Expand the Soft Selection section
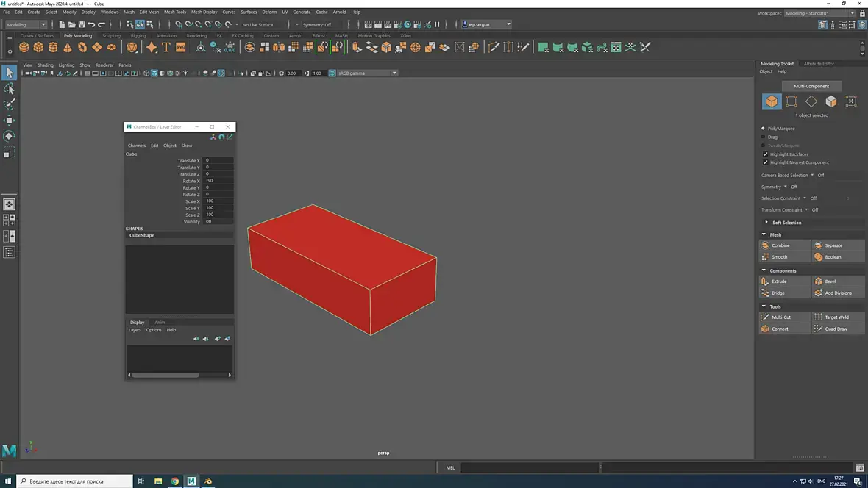The height and width of the screenshot is (488, 868). [x=786, y=223]
